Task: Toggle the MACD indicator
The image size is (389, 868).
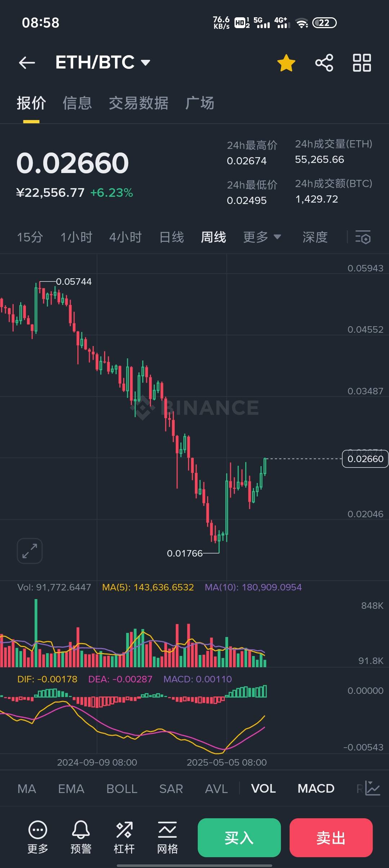Action: tap(316, 789)
